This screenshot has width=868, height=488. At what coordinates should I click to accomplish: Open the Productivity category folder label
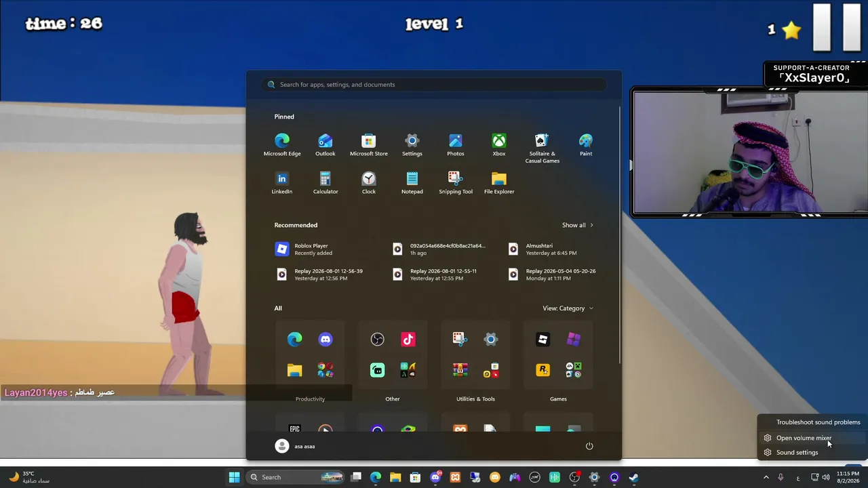[x=310, y=399]
